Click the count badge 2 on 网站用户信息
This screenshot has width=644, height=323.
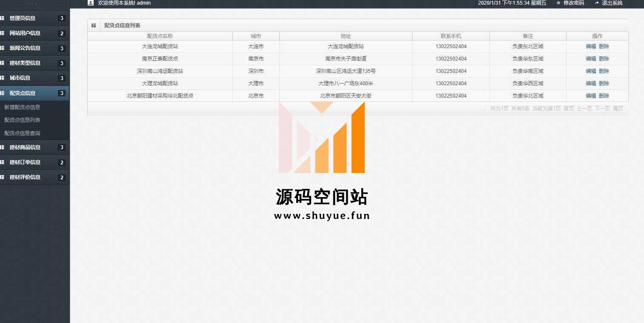click(x=62, y=33)
